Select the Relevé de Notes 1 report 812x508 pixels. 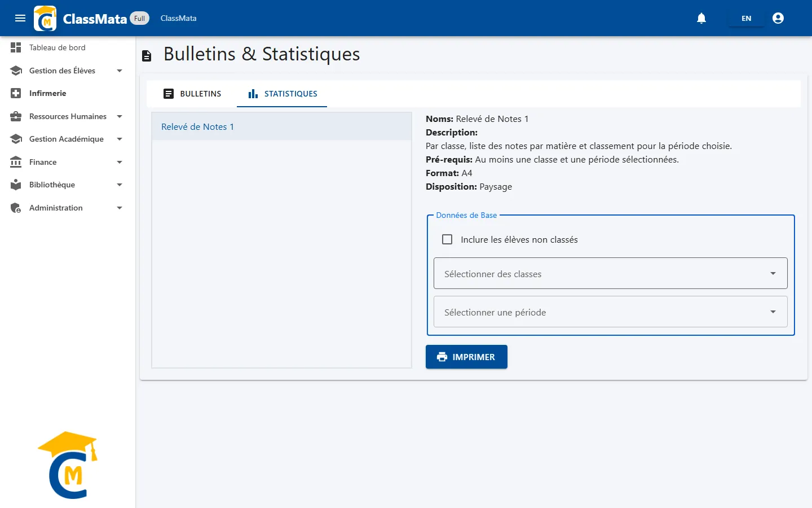coord(282,126)
